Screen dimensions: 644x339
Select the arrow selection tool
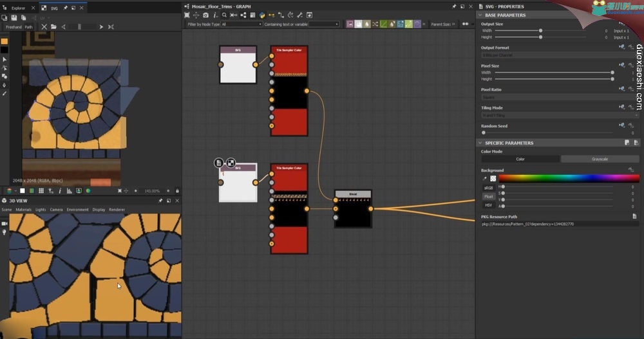click(x=5, y=60)
